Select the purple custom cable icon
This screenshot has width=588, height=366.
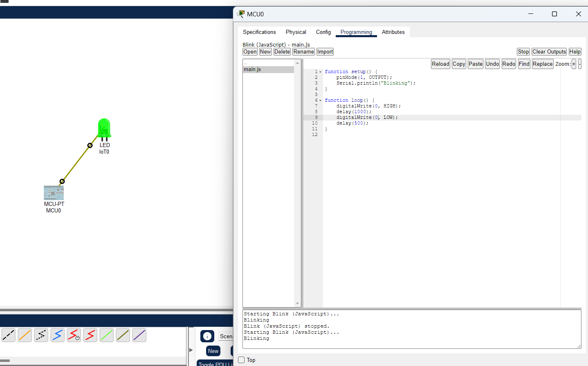coord(139,335)
